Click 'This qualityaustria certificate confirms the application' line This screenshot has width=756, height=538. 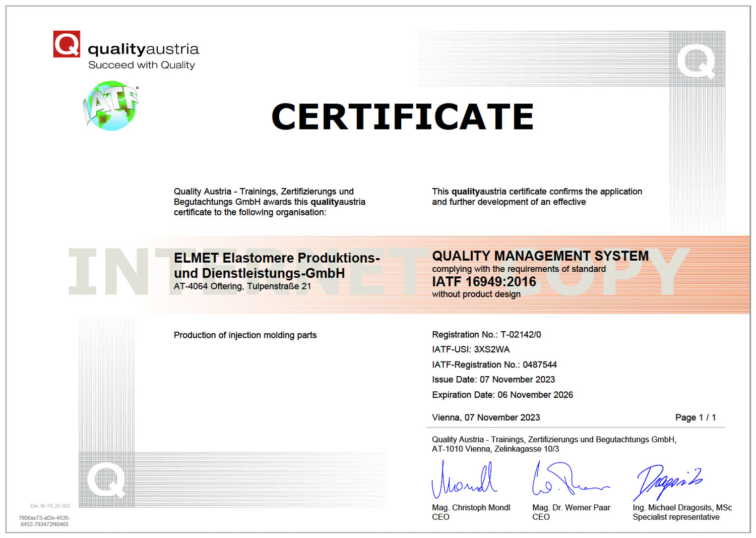coord(537,192)
